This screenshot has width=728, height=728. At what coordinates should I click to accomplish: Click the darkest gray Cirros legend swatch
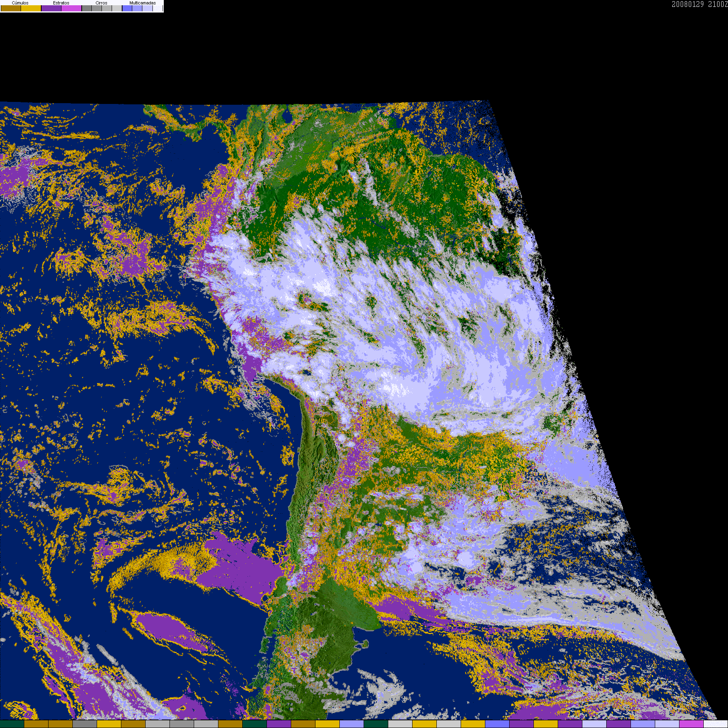click(87, 8)
